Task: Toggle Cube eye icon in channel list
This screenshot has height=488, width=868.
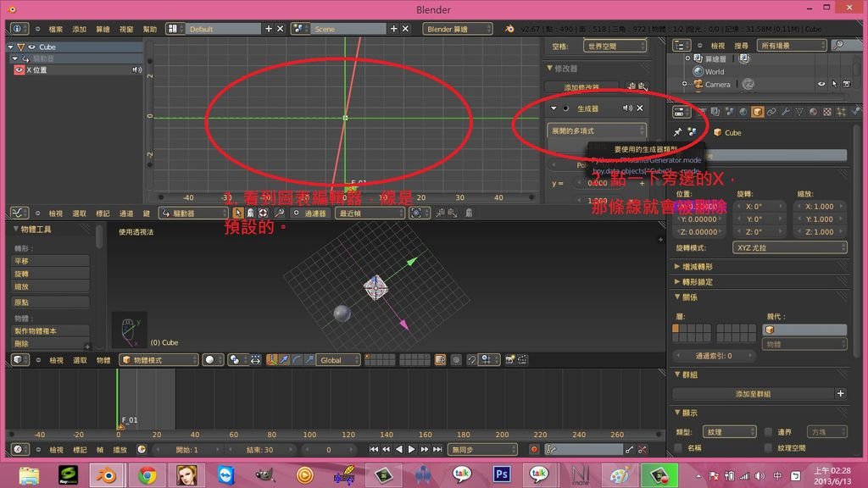Action: (x=31, y=47)
